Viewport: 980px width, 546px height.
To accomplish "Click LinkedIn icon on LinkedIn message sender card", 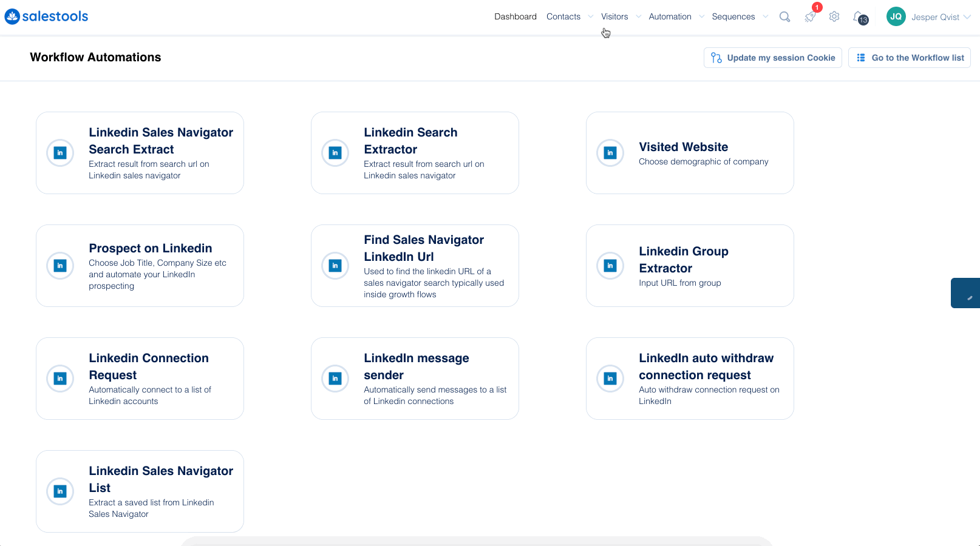I will (x=335, y=379).
